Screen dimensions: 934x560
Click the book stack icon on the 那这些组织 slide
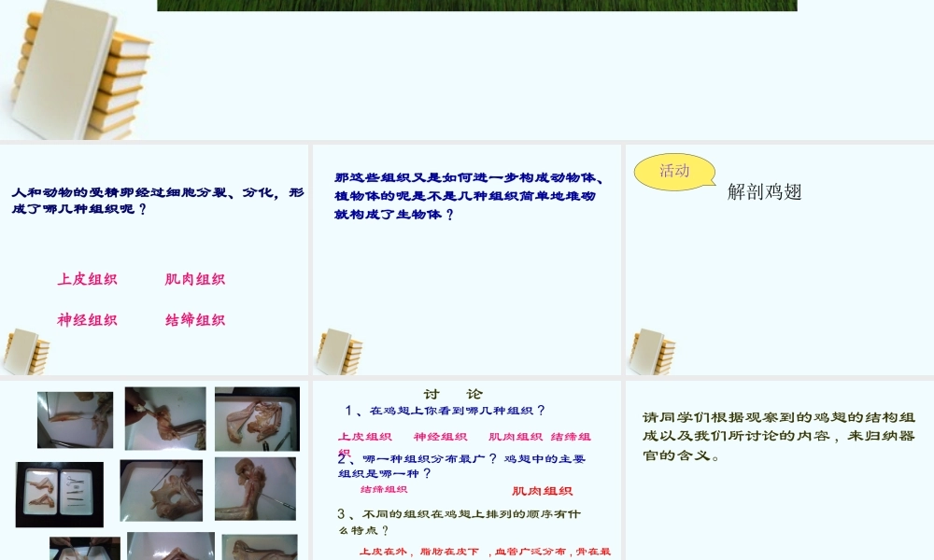click(340, 351)
